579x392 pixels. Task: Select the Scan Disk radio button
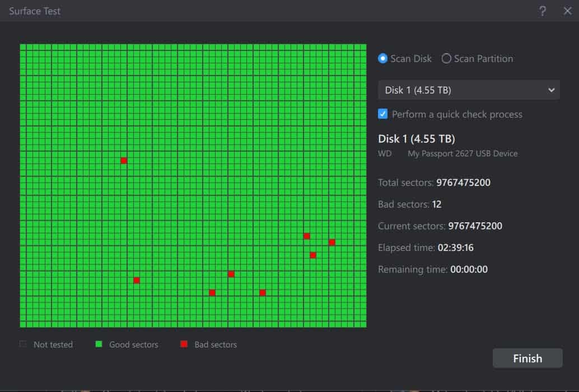(x=383, y=59)
